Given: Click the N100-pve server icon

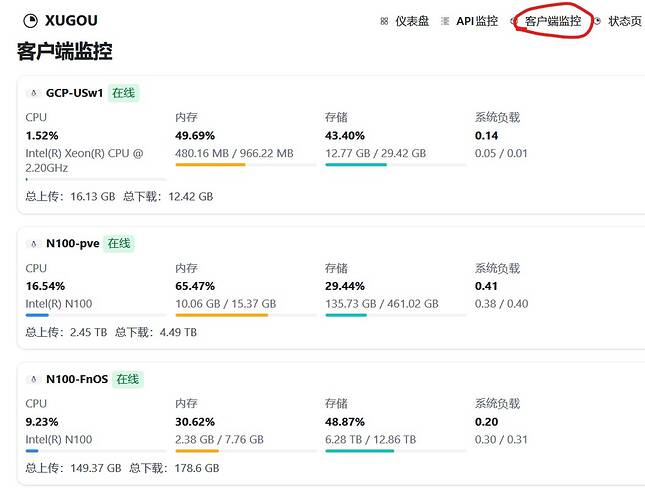Looking at the screenshot, I should [34, 243].
